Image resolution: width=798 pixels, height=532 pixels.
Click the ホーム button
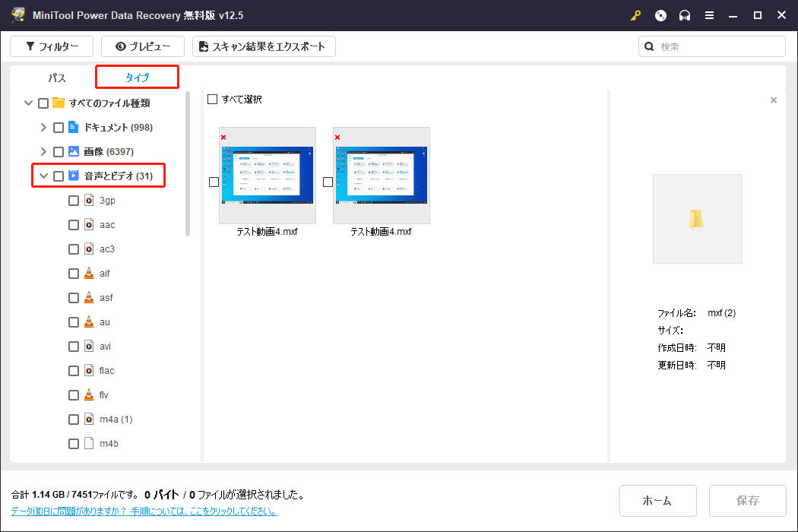(657, 500)
